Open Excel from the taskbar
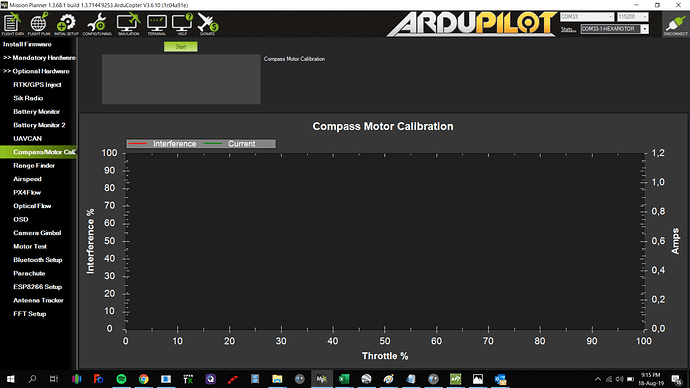Screen dimensions: 690x388 pos(344,379)
